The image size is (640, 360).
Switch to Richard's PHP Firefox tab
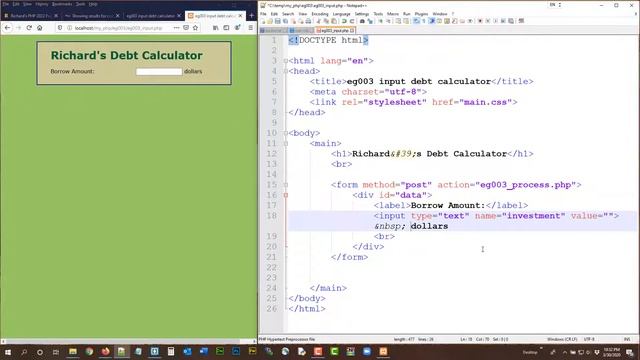[30, 16]
